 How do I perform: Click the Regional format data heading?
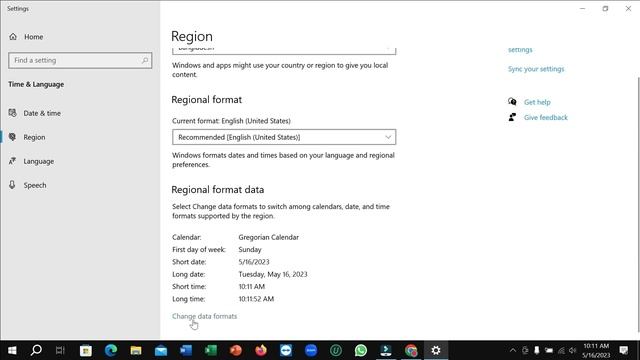coord(218,190)
